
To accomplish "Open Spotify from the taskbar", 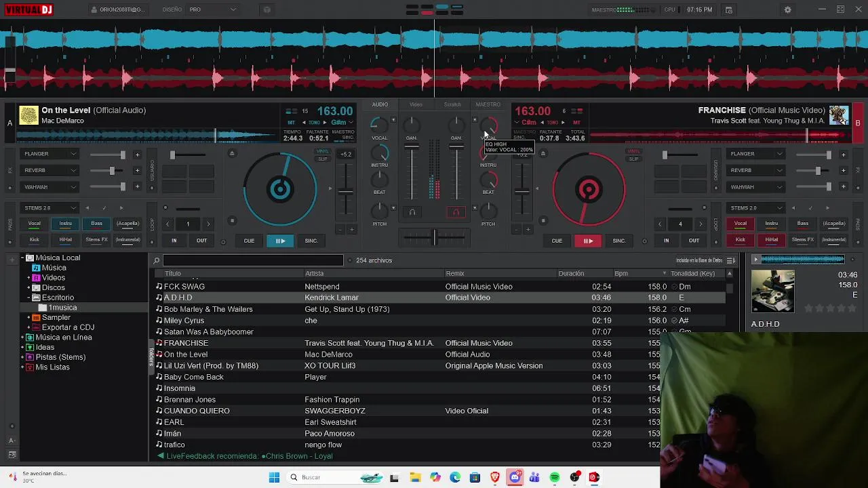I will click(555, 477).
